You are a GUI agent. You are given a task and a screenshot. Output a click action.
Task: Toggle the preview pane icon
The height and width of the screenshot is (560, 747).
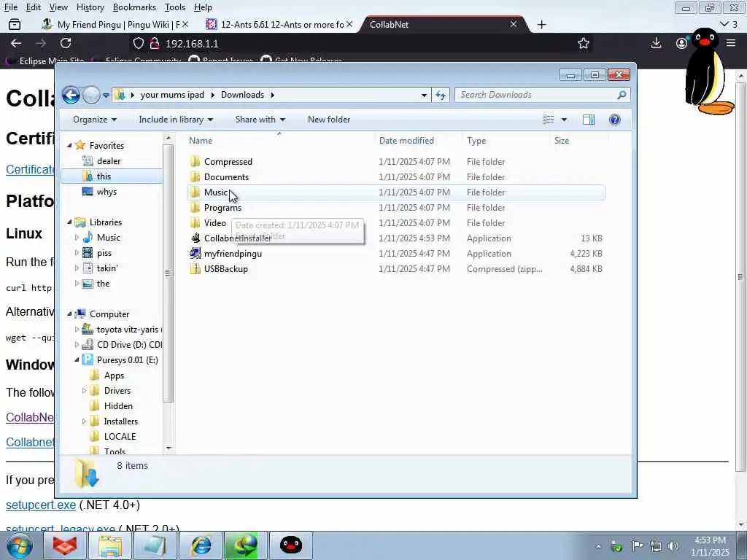point(589,120)
